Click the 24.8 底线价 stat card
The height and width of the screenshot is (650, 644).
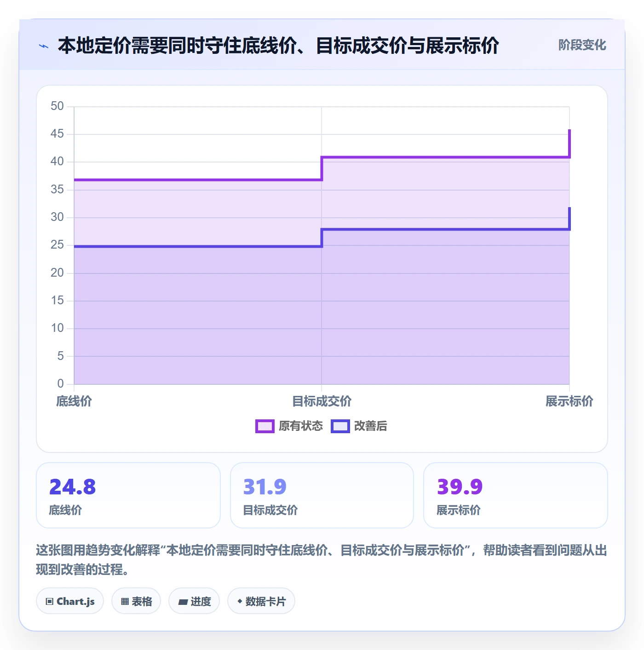pyautogui.click(x=128, y=495)
